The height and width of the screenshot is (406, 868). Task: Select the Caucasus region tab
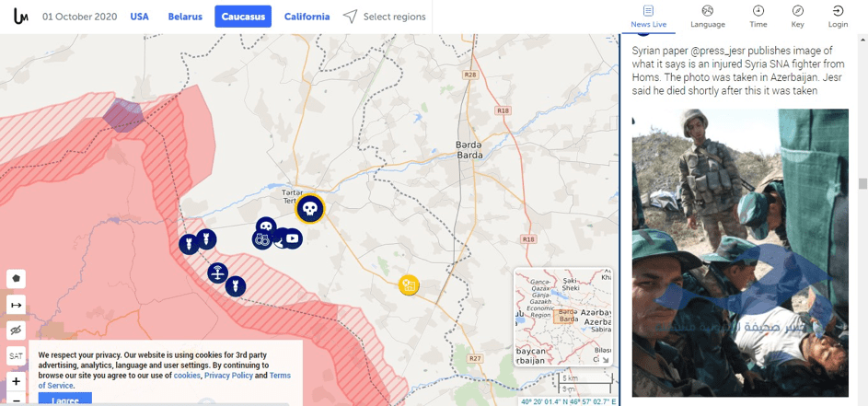pos(243,17)
